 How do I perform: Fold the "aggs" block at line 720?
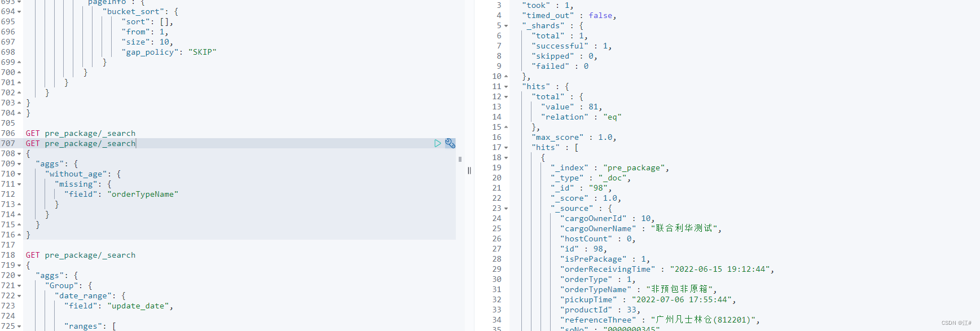[19, 275]
